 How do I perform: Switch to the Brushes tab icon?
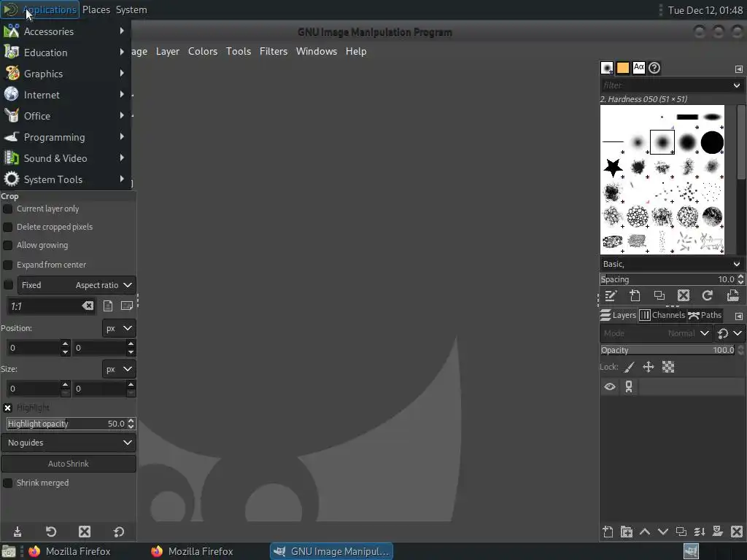(x=607, y=68)
